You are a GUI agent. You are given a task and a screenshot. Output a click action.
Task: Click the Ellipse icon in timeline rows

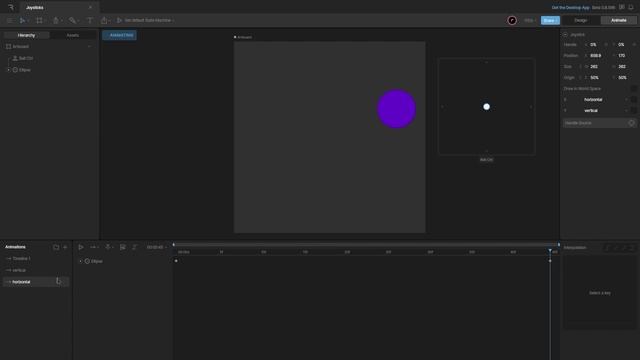(x=87, y=261)
